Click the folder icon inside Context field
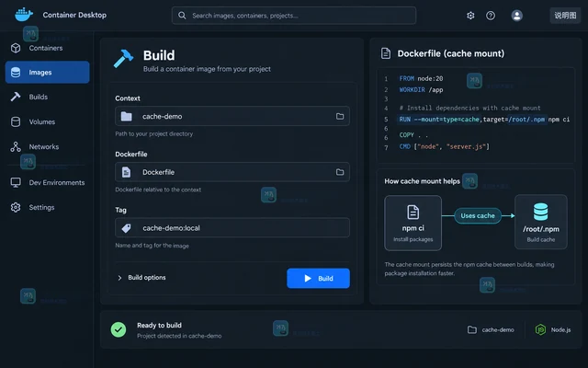The width and height of the screenshot is (588, 368). pos(127,117)
